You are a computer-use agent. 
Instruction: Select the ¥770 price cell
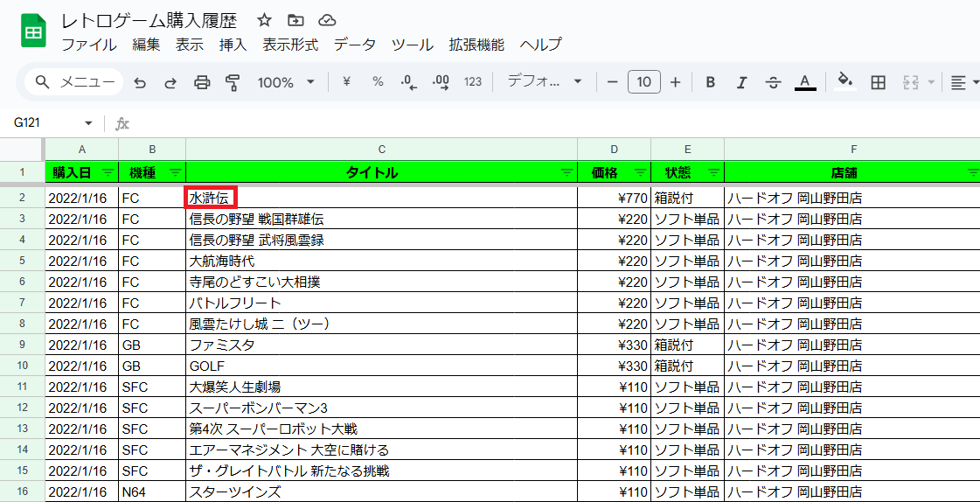(614, 199)
